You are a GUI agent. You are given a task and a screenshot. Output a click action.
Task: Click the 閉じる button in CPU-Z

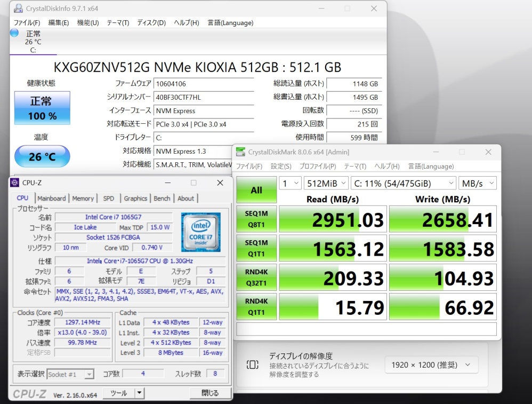click(211, 393)
